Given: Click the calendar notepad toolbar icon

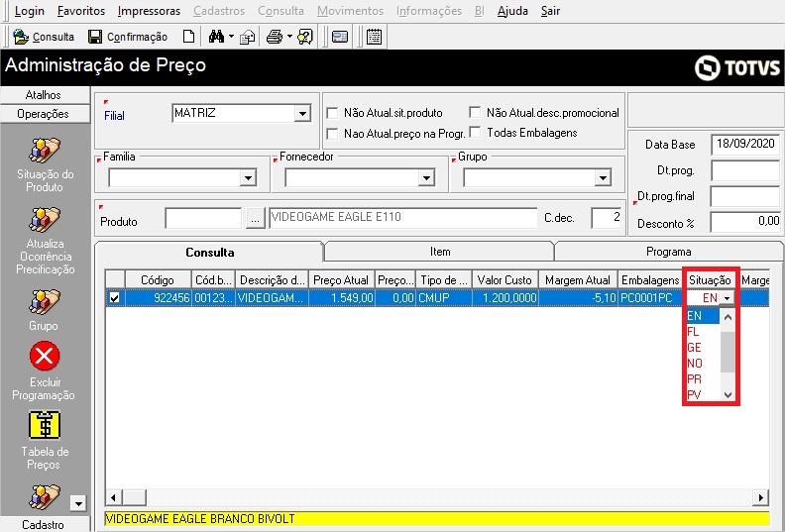Looking at the screenshot, I should [x=374, y=37].
